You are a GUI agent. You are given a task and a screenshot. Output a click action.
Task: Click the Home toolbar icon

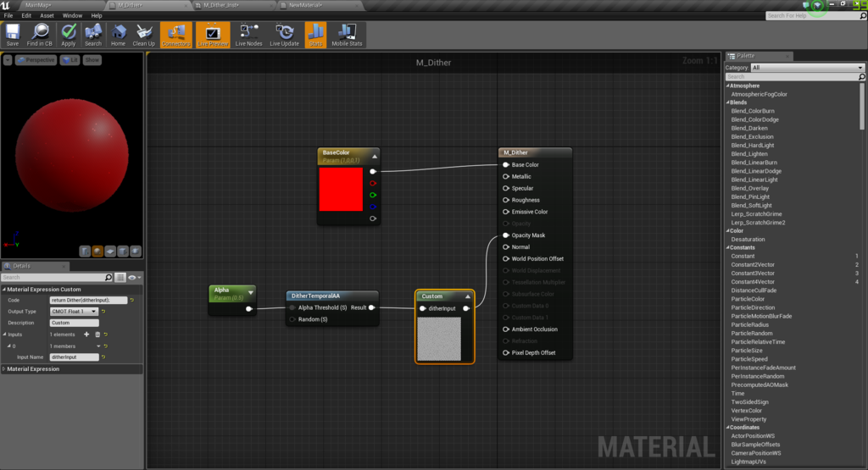click(118, 35)
